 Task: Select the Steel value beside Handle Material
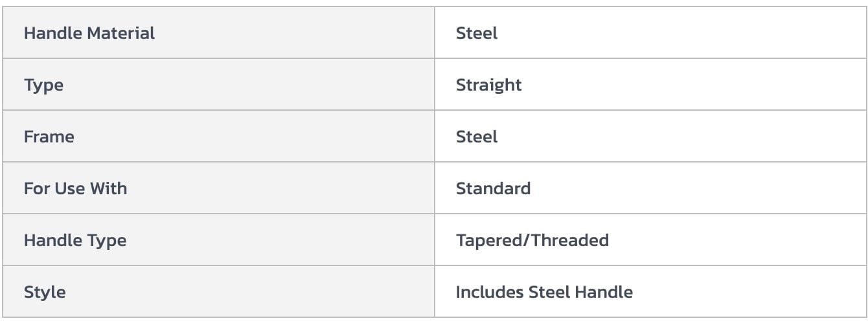477,33
